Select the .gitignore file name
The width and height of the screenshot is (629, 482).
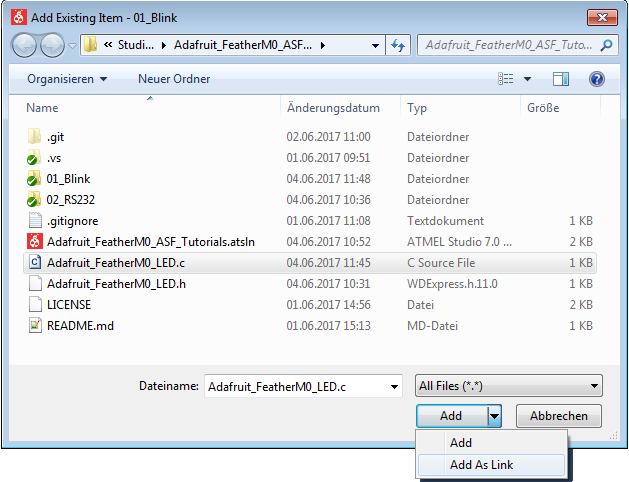pyautogui.click(x=72, y=221)
